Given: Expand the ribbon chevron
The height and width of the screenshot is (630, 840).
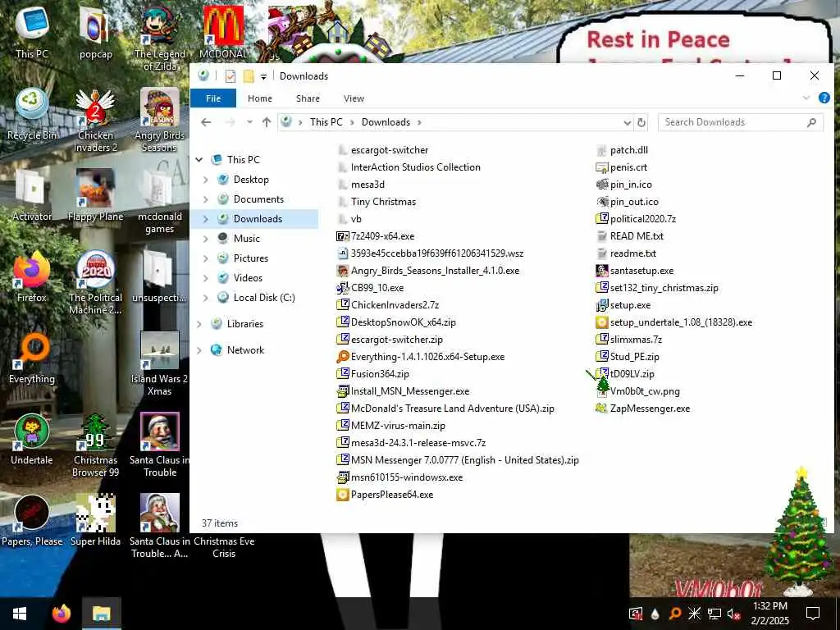Looking at the screenshot, I should point(806,98).
